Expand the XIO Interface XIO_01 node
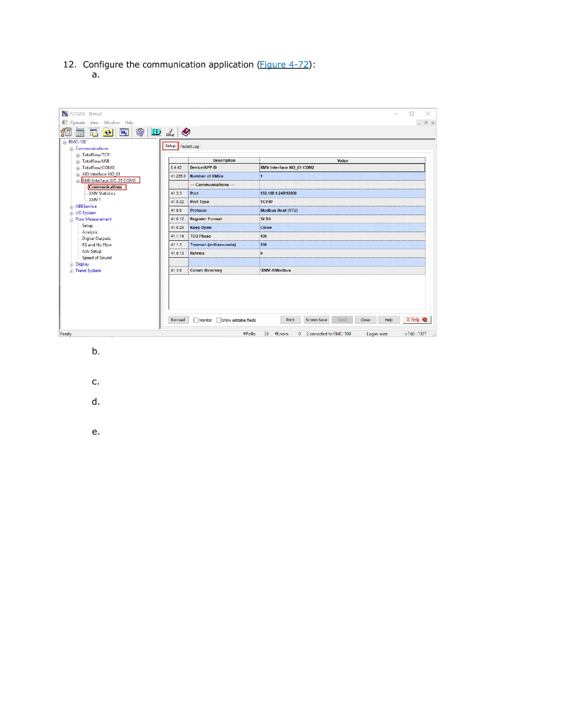The height and width of the screenshot is (728, 563). (78, 175)
